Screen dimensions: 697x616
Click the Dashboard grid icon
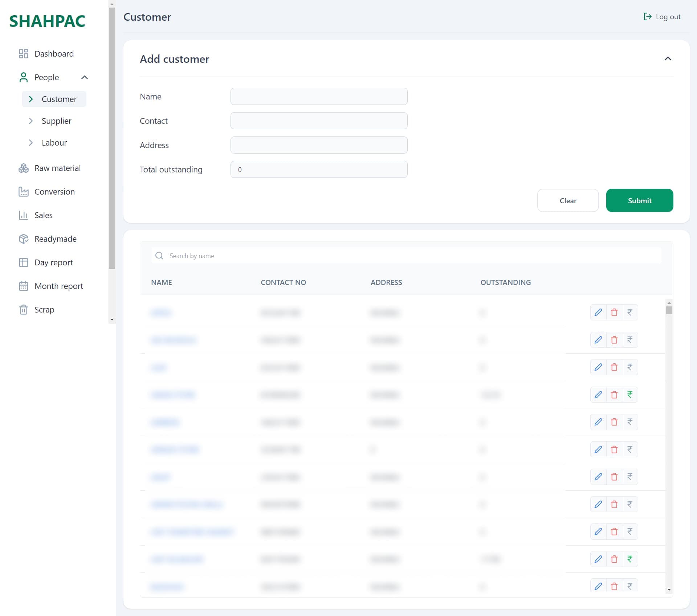click(x=24, y=54)
